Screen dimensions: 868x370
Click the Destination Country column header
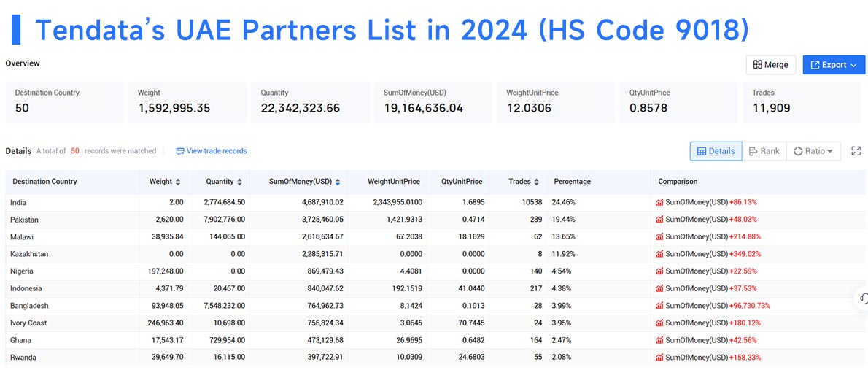(44, 182)
